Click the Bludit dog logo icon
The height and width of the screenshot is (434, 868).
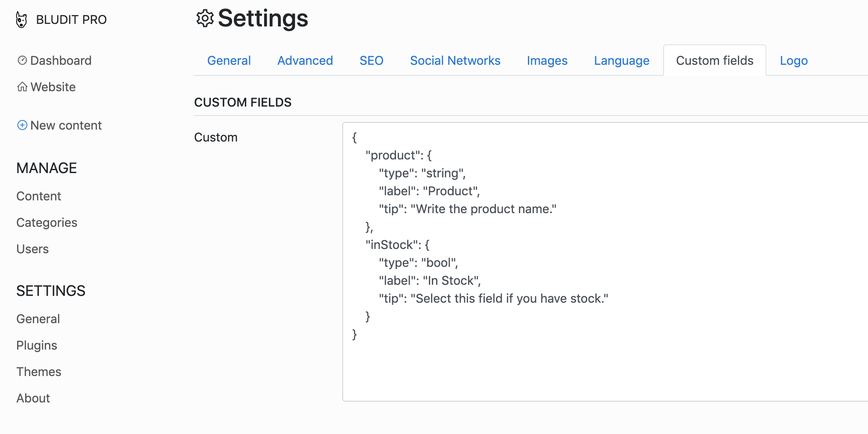click(21, 20)
